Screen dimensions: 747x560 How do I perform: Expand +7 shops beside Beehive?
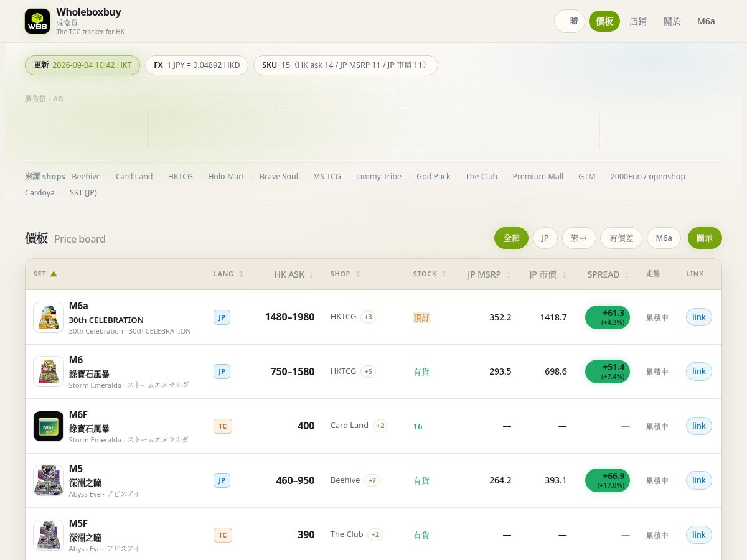(x=372, y=480)
